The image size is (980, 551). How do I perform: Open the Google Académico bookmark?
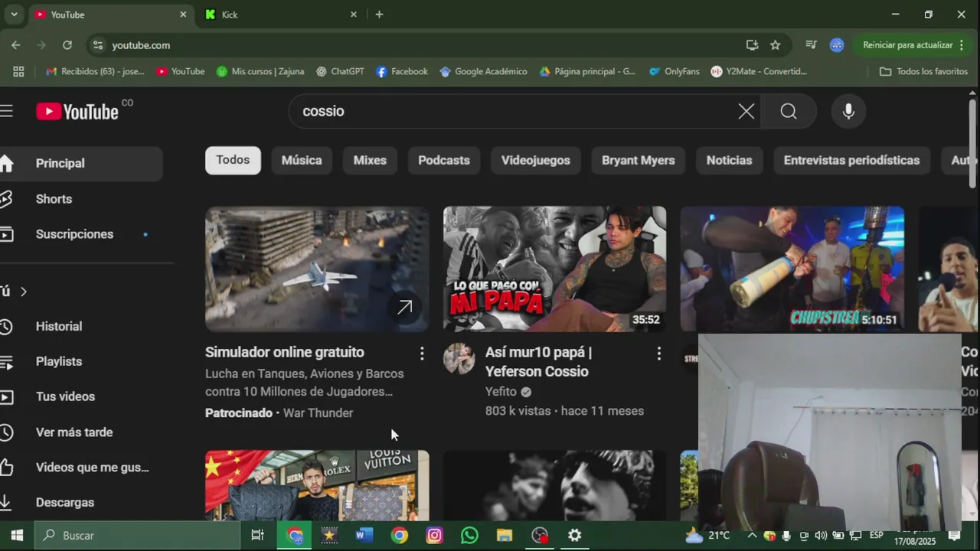coord(483,71)
